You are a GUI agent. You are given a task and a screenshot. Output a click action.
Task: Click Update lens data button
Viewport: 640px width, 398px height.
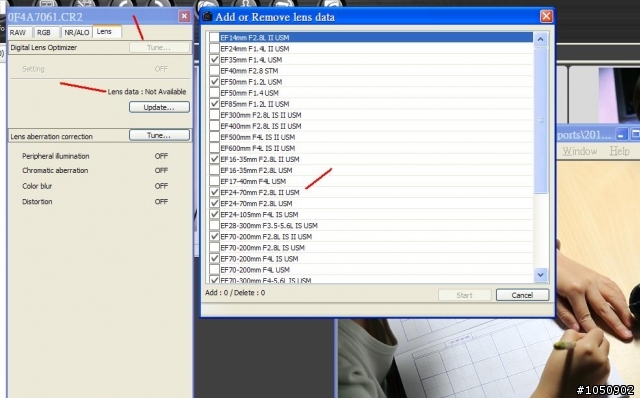[159, 107]
